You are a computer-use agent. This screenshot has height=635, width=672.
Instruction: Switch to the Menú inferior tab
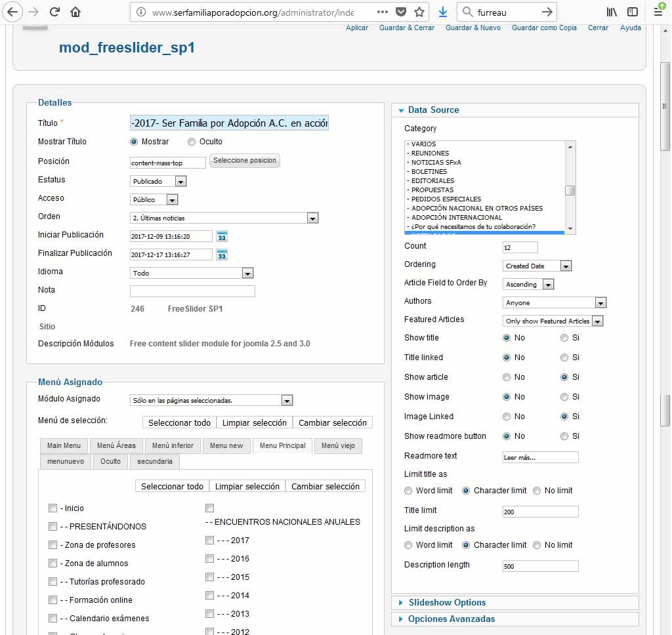[173, 445]
